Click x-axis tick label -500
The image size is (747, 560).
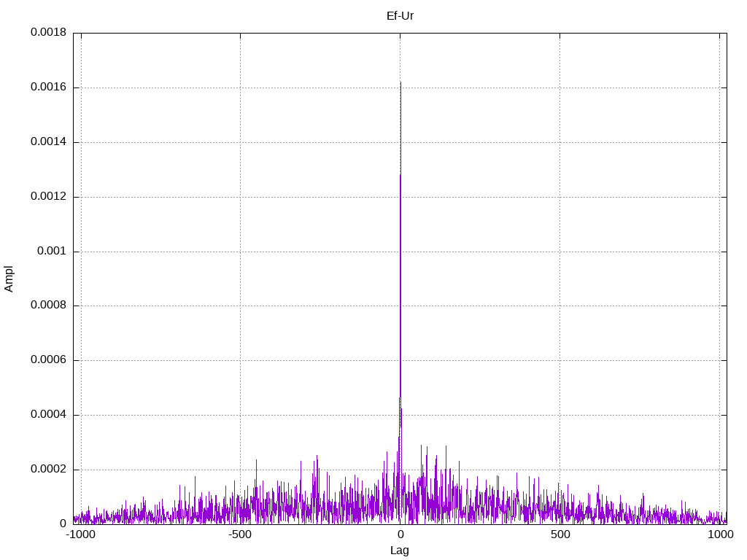[x=239, y=534]
